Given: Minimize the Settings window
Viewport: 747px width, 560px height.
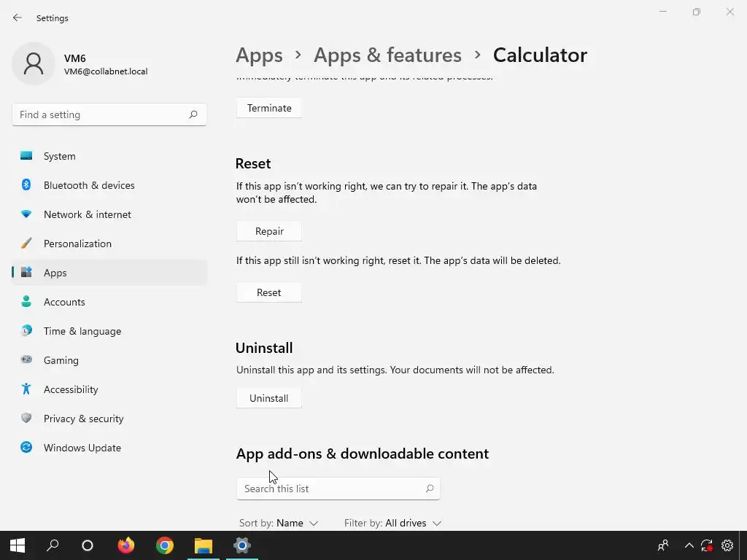Looking at the screenshot, I should pyautogui.click(x=662, y=12).
